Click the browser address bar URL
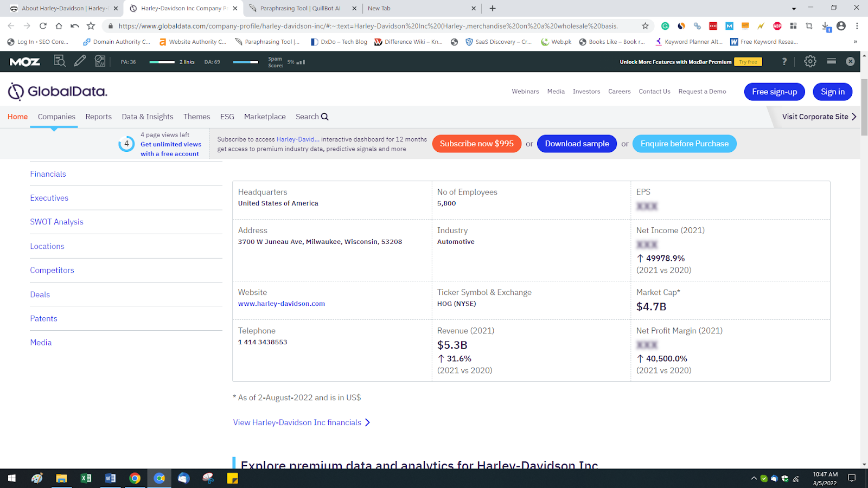The image size is (868, 488). click(x=368, y=26)
